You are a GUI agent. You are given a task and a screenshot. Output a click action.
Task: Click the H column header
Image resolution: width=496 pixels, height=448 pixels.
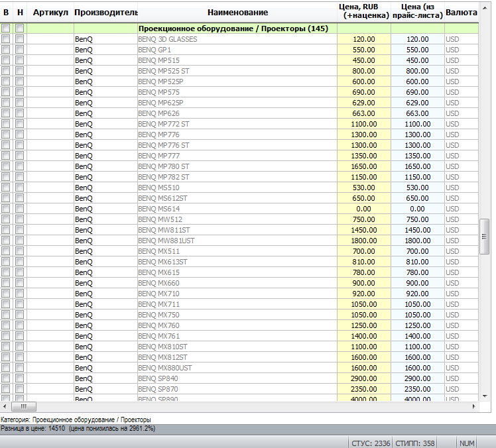[x=20, y=13]
